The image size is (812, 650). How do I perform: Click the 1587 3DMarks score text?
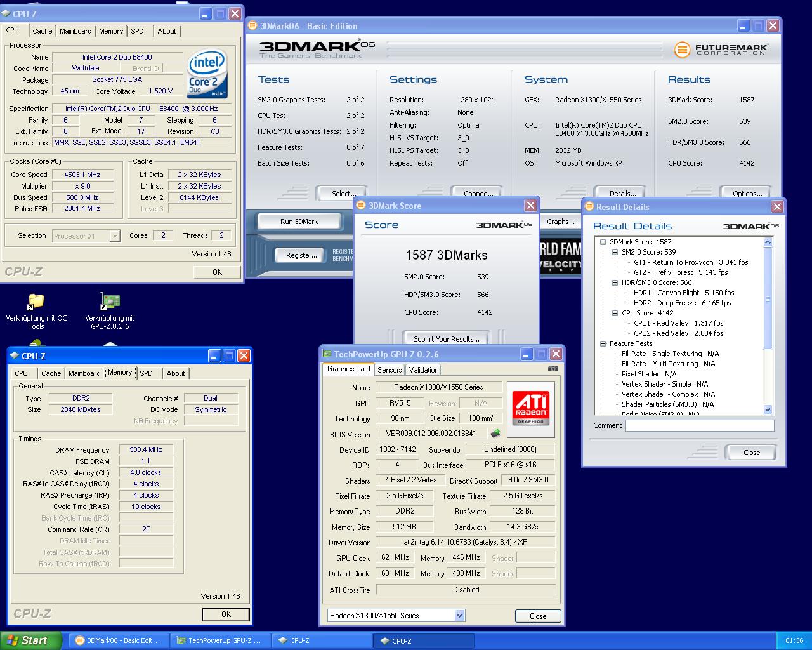click(447, 255)
